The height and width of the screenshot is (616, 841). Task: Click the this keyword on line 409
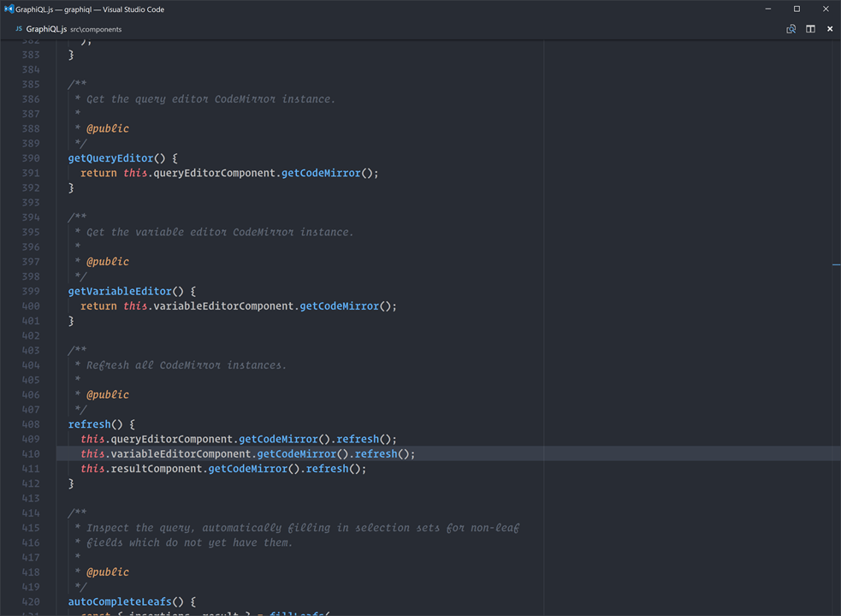[x=92, y=440]
